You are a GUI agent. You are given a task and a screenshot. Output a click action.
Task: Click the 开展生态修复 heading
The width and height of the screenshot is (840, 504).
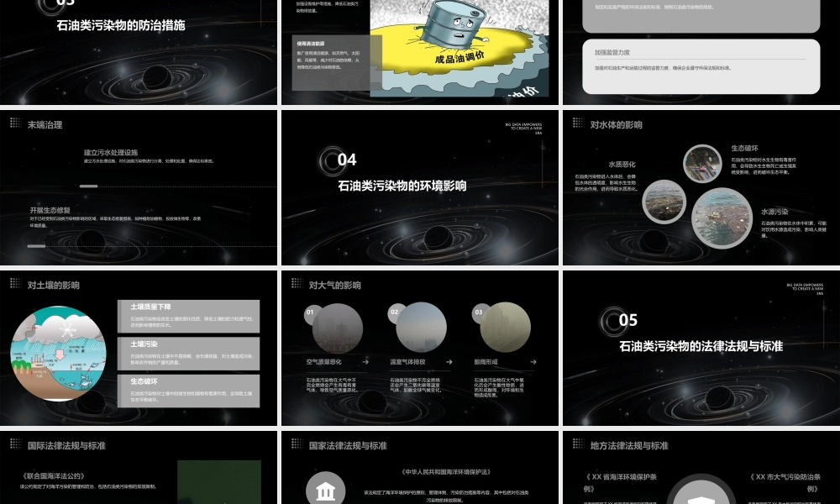50,211
